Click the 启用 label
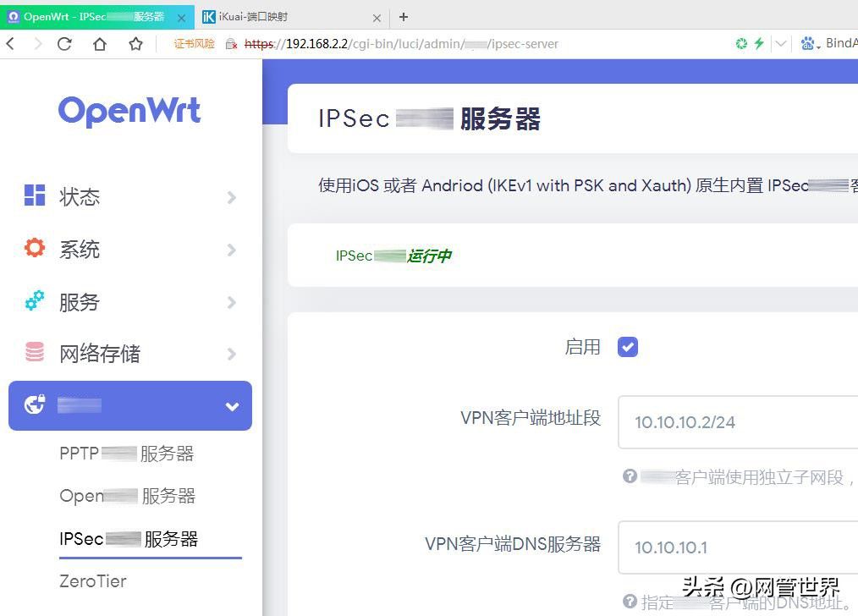This screenshot has width=858, height=616. [583, 347]
